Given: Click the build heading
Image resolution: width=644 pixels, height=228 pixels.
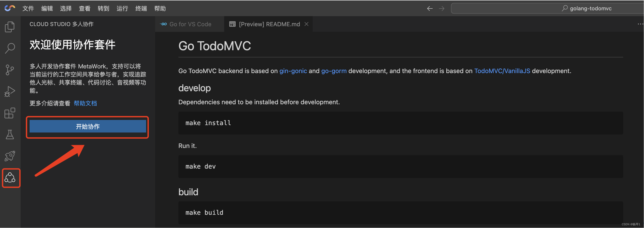Looking at the screenshot, I should (x=188, y=192).
